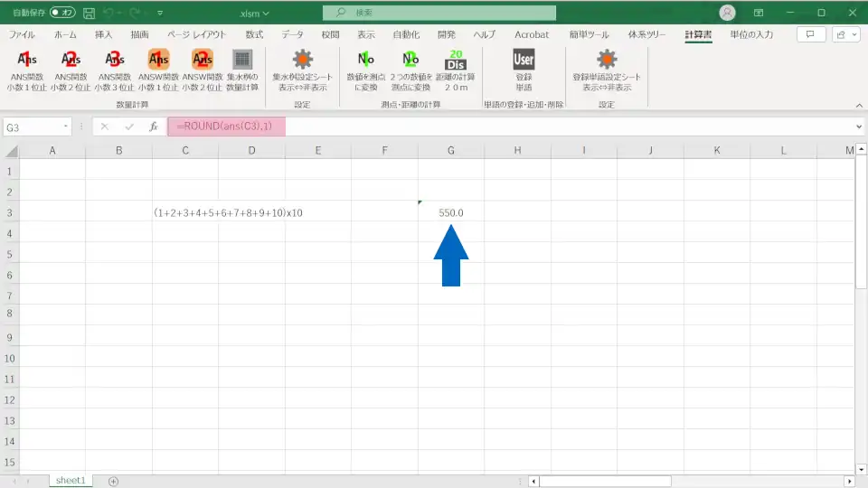Image resolution: width=868 pixels, height=488 pixels.
Task: Run 数値を測点に変換 command
Action: 366,61
